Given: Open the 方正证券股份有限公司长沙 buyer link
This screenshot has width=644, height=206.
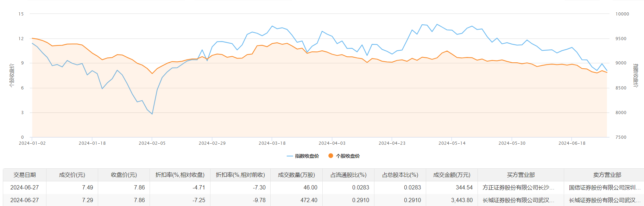Looking at the screenshot, I should pyautogui.click(x=518, y=188).
